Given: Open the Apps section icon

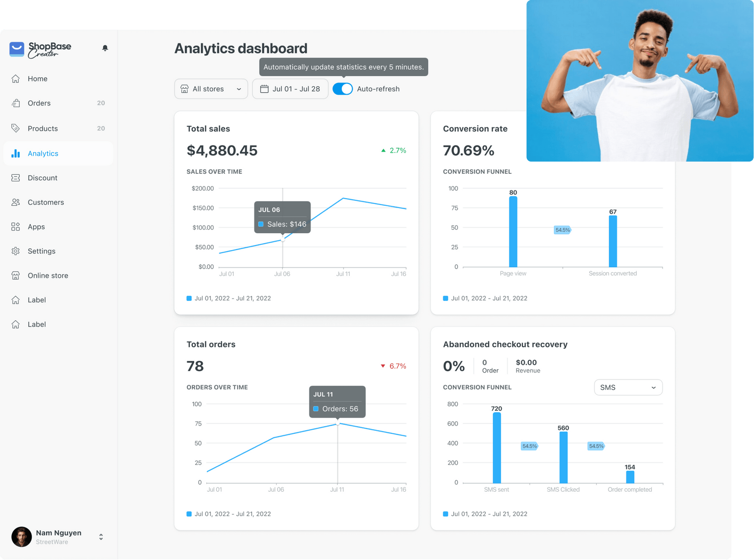Looking at the screenshot, I should tap(16, 227).
